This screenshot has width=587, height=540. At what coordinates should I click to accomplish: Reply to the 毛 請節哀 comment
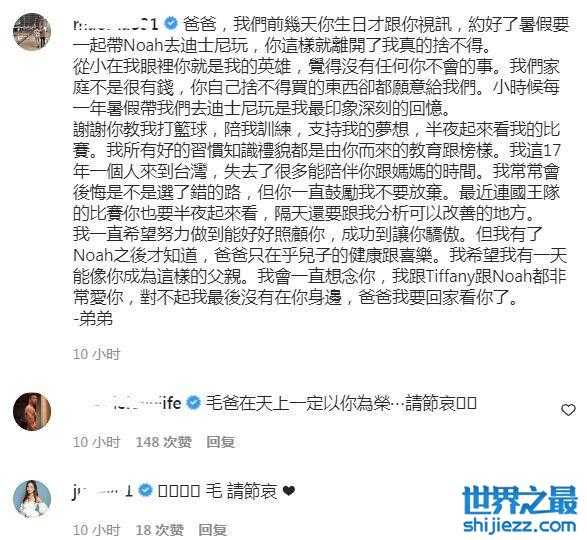pos(213,530)
